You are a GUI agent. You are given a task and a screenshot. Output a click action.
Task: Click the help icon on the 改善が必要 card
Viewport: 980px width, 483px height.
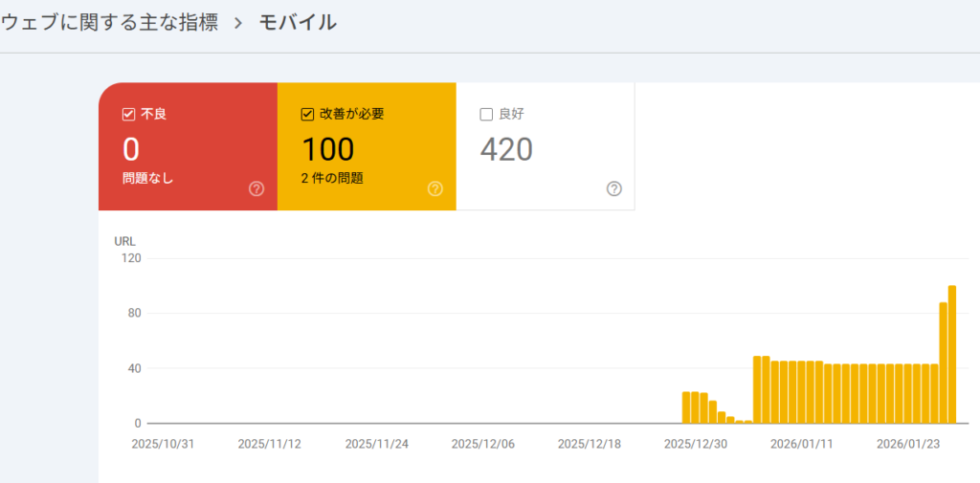coord(435,188)
